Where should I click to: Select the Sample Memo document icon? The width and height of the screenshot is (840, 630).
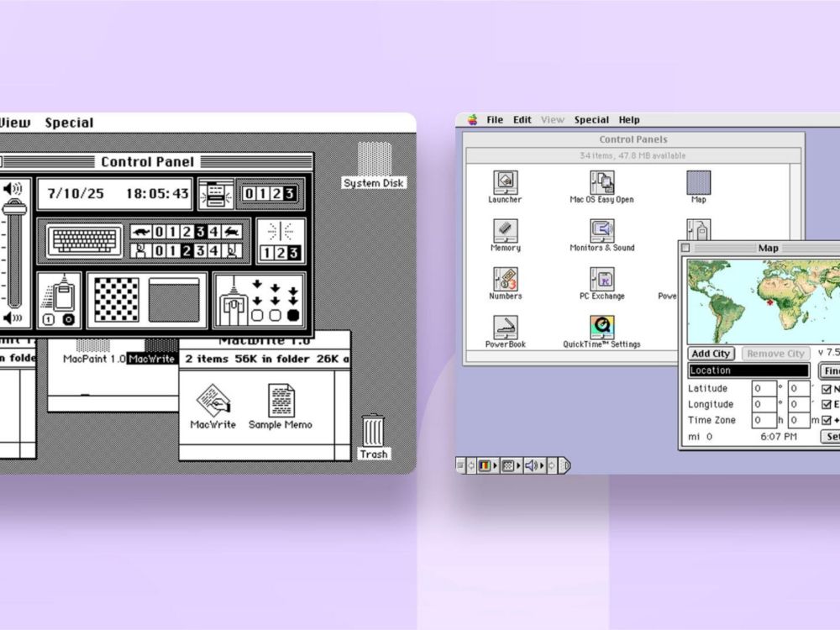point(281,400)
